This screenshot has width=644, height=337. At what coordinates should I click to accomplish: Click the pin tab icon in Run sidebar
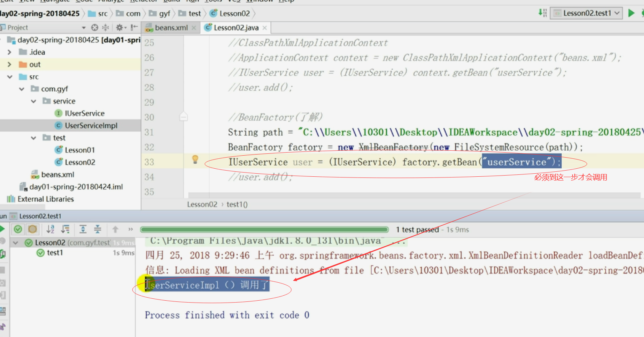click(2, 327)
